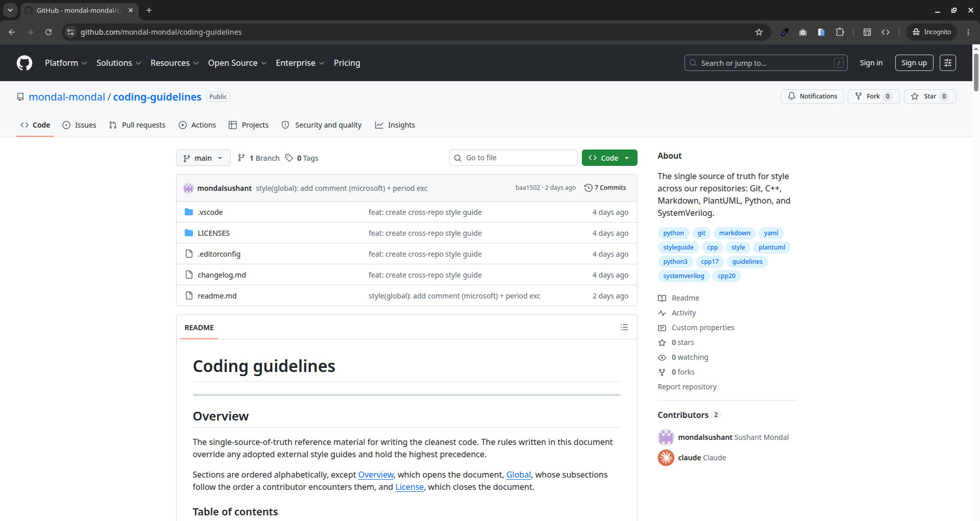Click the browser address bar URL
This screenshot has height=521, width=980.
tap(161, 32)
